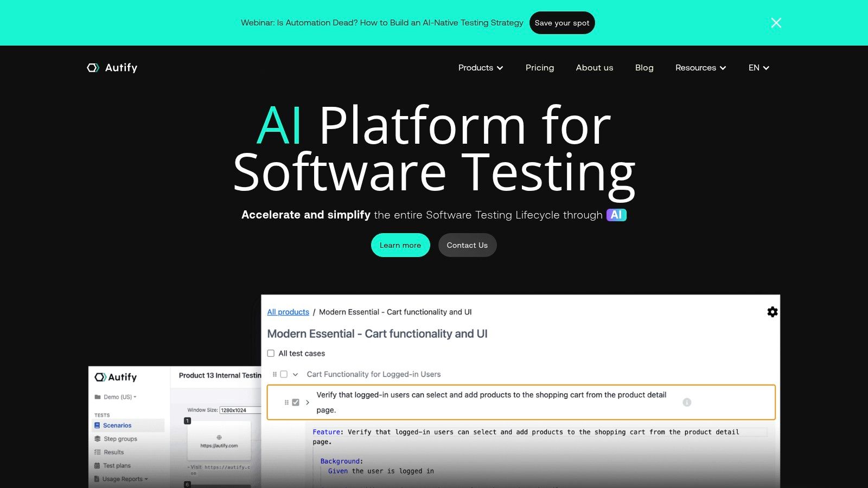Click the Modern Essential - Cart functionality and UI heading
The height and width of the screenshot is (488, 868).
point(377,333)
